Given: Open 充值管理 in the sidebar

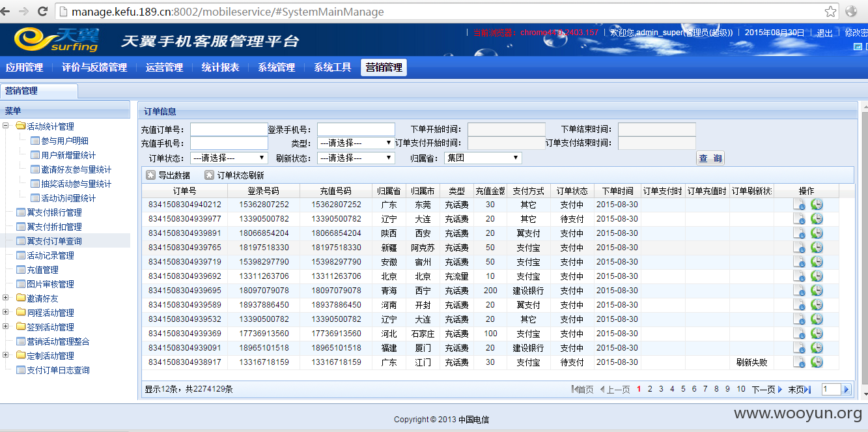Looking at the screenshot, I should (42, 270).
